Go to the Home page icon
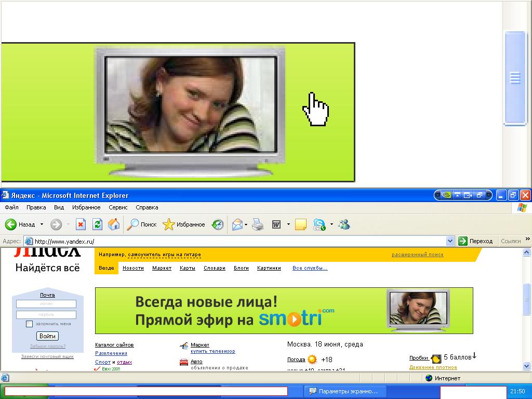The width and height of the screenshot is (532, 399). [114, 224]
